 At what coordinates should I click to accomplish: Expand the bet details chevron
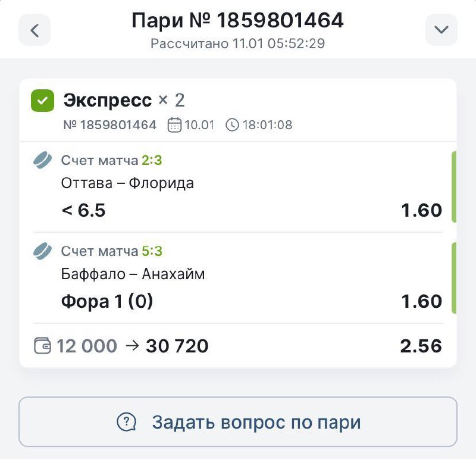[x=441, y=30]
